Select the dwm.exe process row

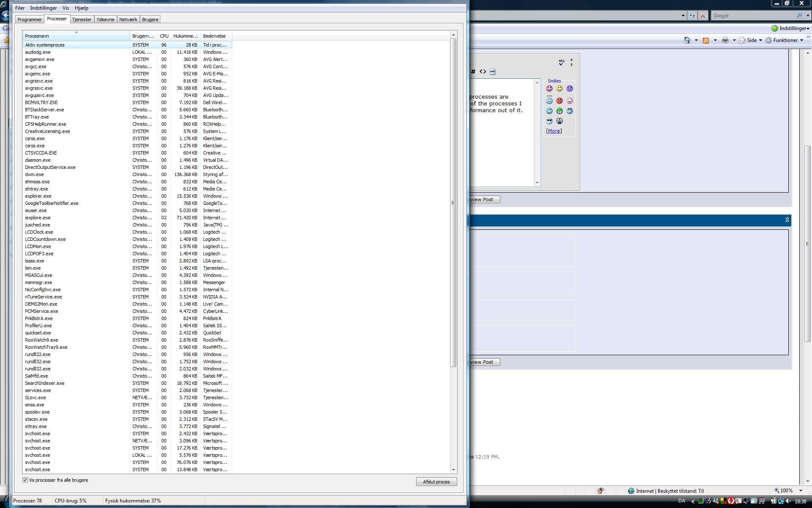127,174
